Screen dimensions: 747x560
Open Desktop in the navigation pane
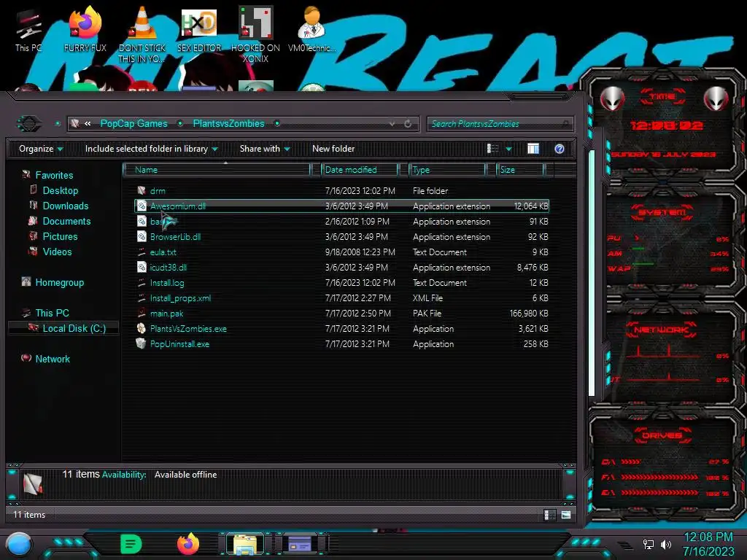click(61, 190)
